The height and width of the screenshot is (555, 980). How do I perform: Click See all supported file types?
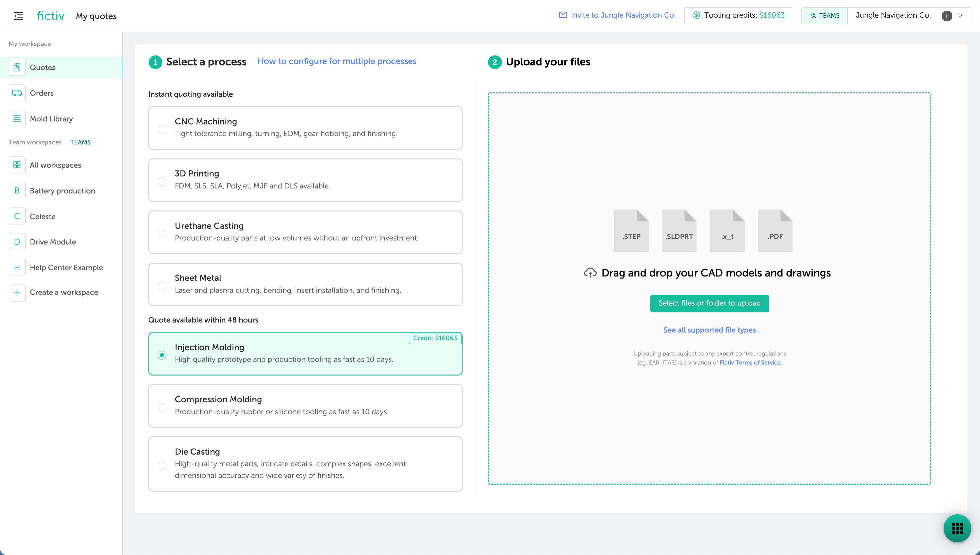[x=709, y=330]
